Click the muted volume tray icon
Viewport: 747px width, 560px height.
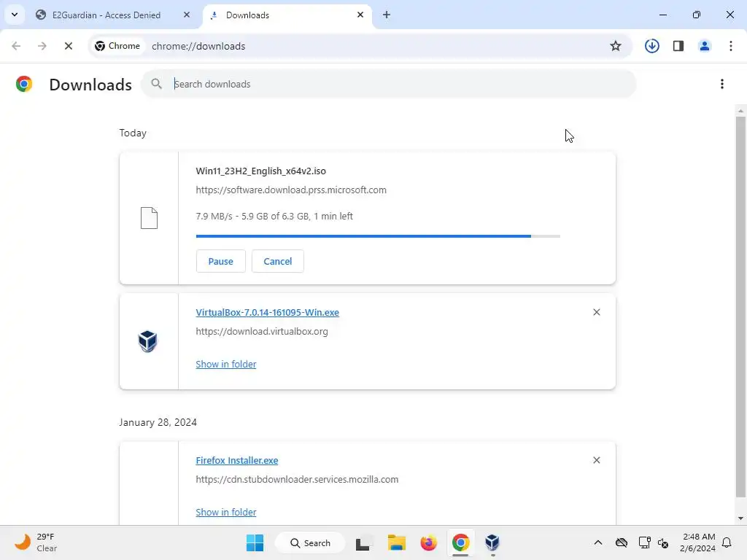tap(662, 542)
